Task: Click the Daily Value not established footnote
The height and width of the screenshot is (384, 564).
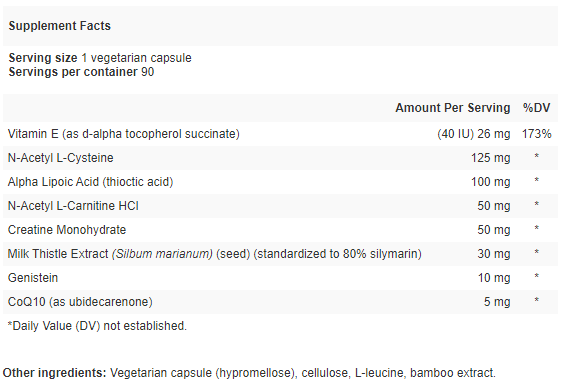Action: click(x=97, y=326)
